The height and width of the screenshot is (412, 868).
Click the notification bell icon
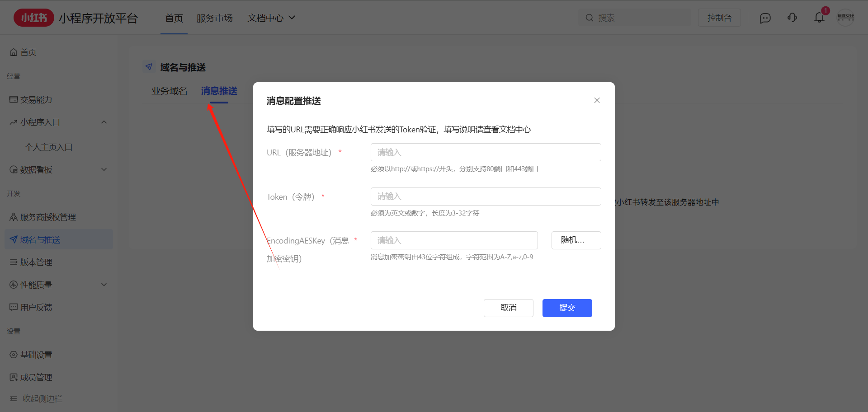tap(819, 18)
